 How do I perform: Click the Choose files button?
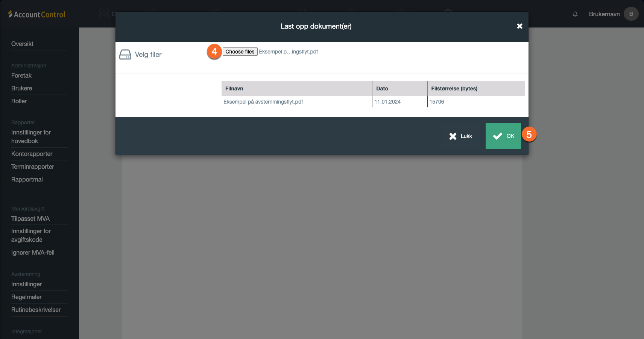[x=240, y=52]
